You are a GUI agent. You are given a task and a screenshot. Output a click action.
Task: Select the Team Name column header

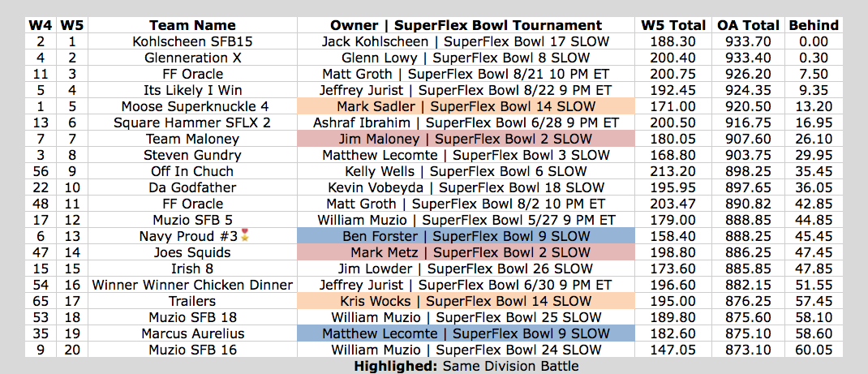(192, 25)
